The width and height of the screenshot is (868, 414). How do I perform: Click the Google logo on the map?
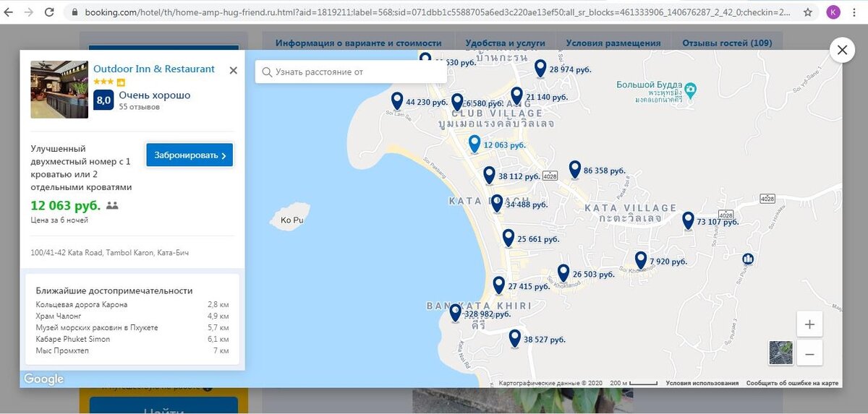tap(43, 379)
